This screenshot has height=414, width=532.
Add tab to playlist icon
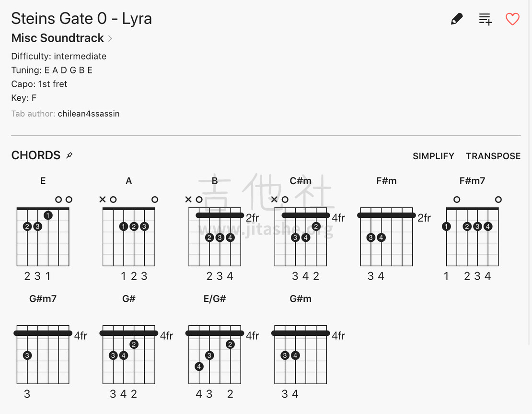click(x=485, y=19)
